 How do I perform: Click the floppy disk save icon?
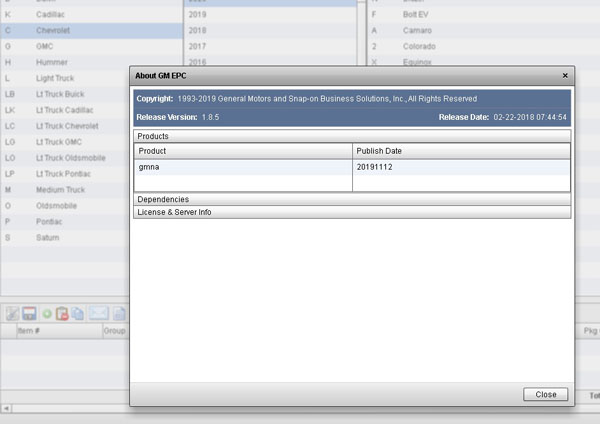tap(29, 313)
